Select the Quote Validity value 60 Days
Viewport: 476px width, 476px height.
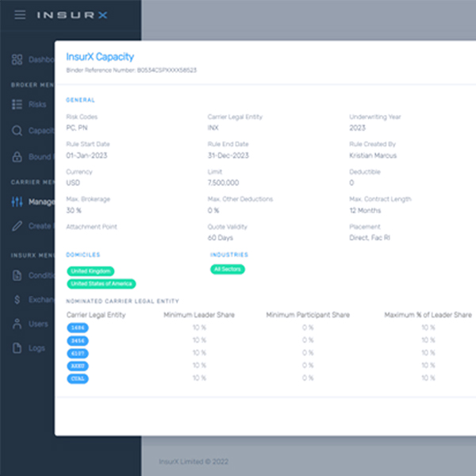point(221,238)
